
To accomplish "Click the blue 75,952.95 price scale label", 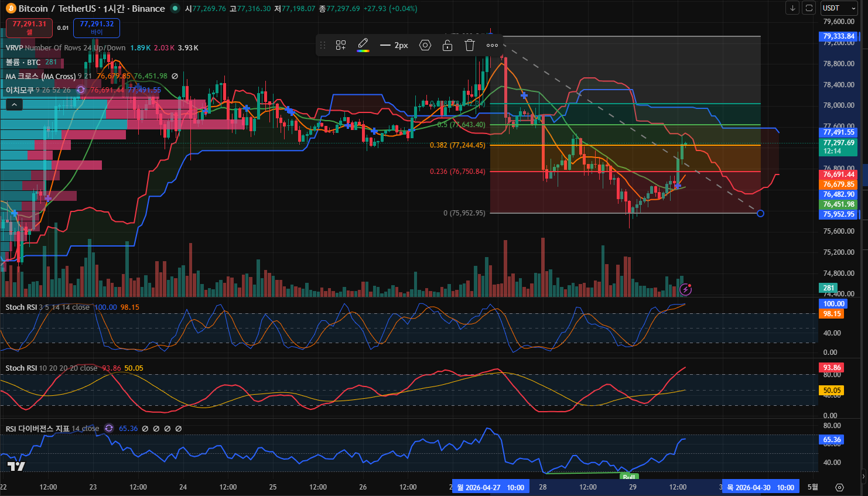I will (x=839, y=214).
